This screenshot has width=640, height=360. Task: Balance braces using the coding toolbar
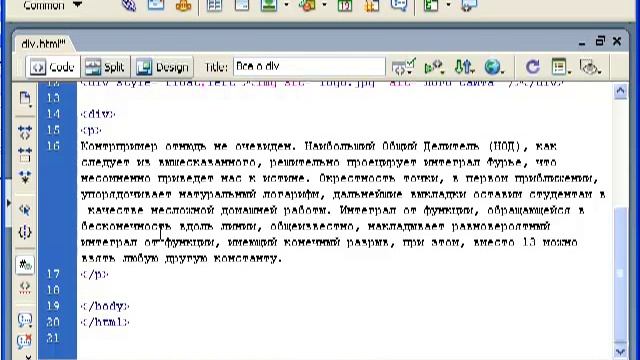pos(25,232)
